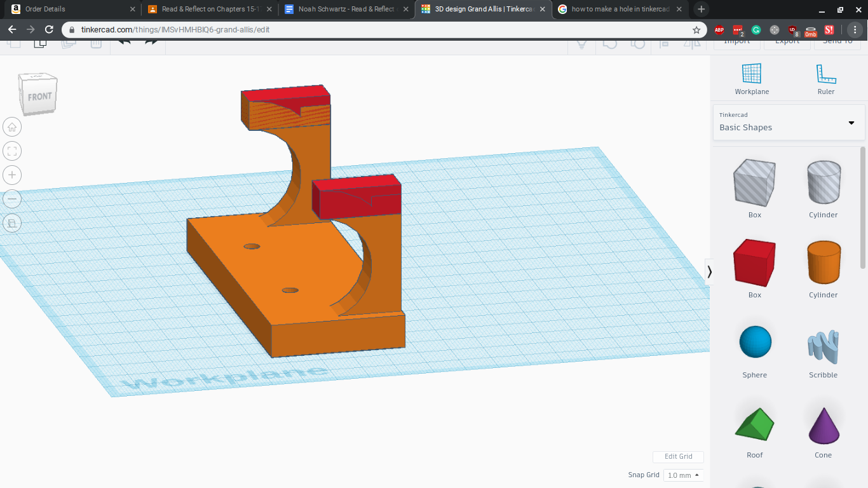
Task: Expand the Basic Shapes category dropdown
Action: coord(851,123)
